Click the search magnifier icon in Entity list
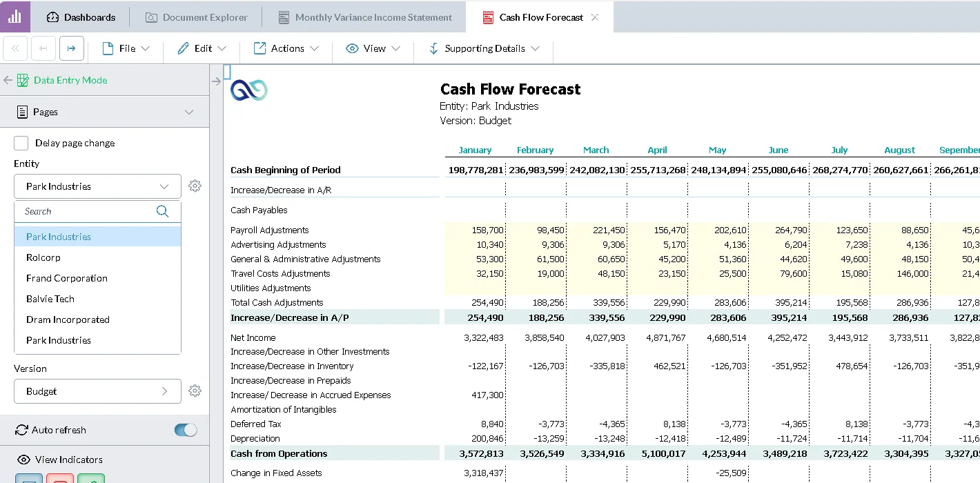The height and width of the screenshot is (483, 980). point(162,211)
